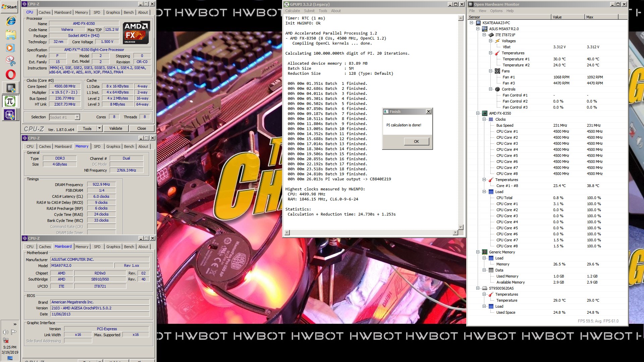The height and width of the screenshot is (362, 644).
Task: Launch Windows Media Player from taskbar
Action: click(11, 48)
